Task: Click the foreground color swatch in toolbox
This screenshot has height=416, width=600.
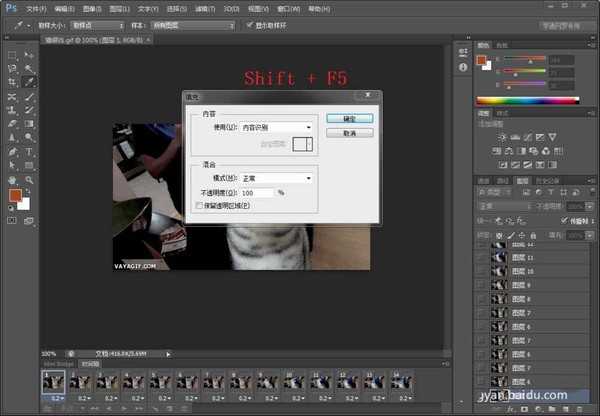Action: (x=16, y=193)
